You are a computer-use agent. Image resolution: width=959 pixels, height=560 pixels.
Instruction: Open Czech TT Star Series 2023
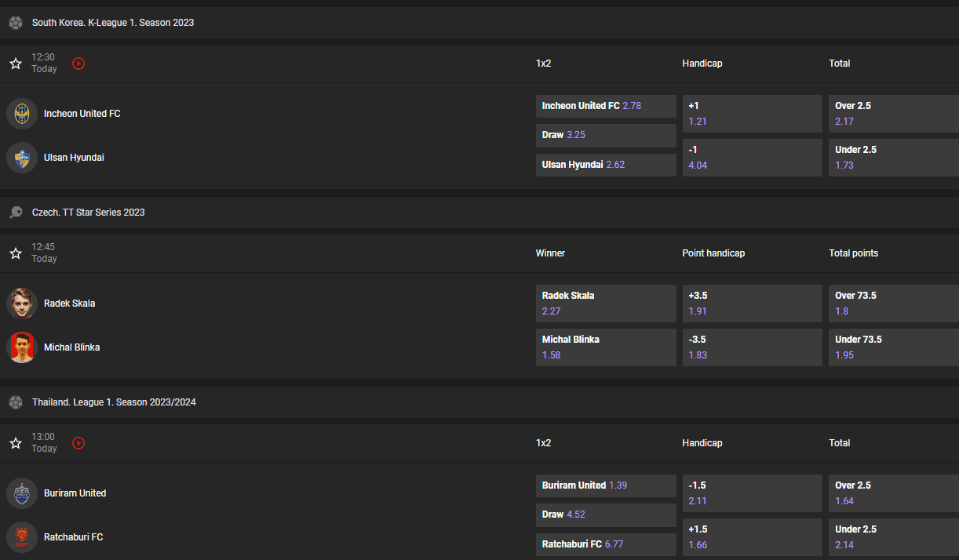(x=89, y=213)
